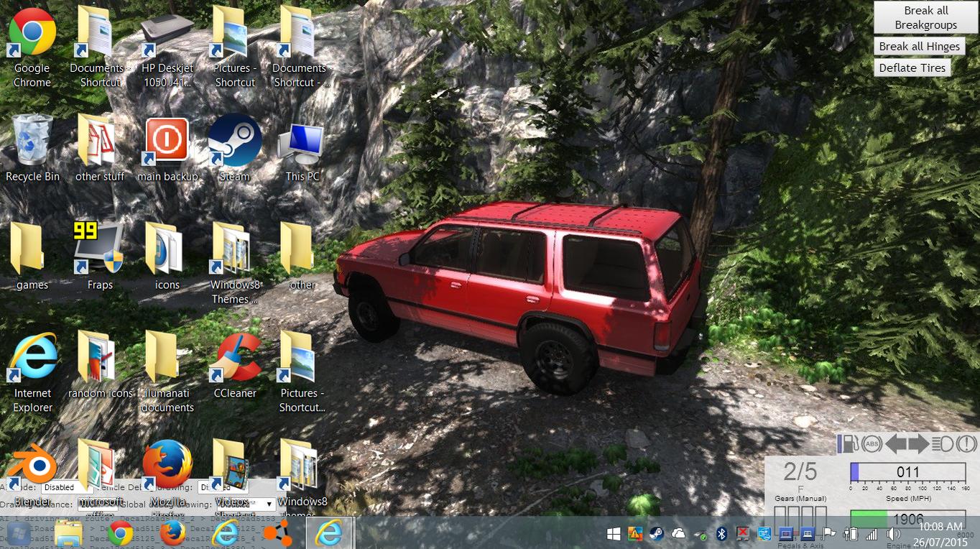Image resolution: width=980 pixels, height=549 pixels.
Task: Click the red X tray icon
Action: (743, 534)
